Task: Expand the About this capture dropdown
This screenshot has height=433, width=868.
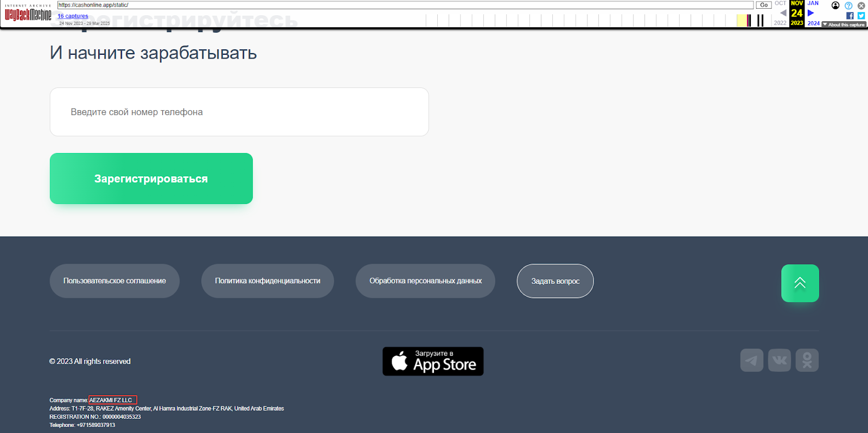Action: [844, 24]
